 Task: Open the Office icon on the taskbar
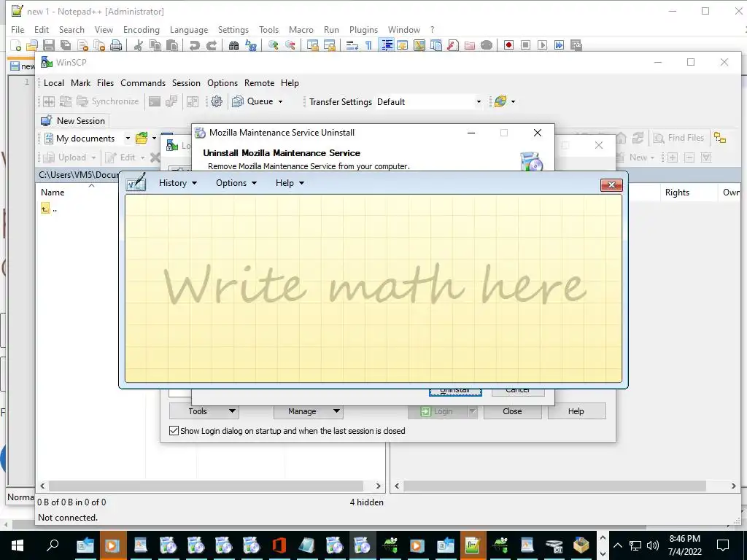click(x=279, y=545)
